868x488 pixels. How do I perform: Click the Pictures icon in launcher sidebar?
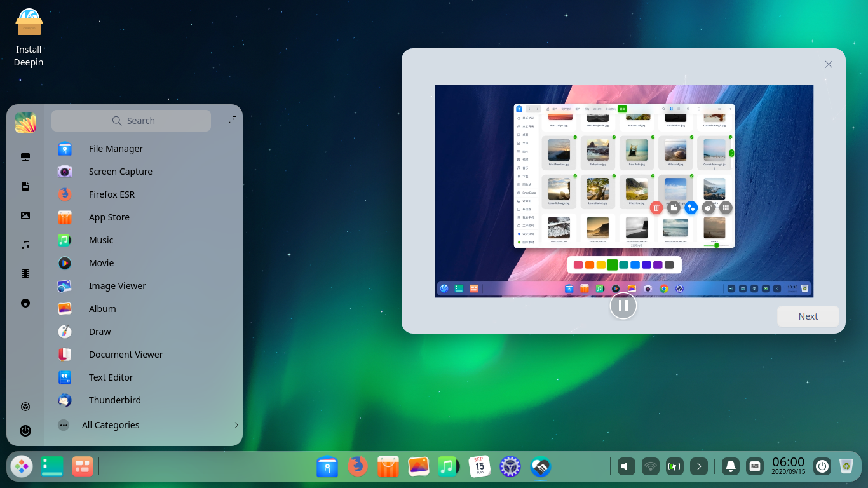coord(25,215)
